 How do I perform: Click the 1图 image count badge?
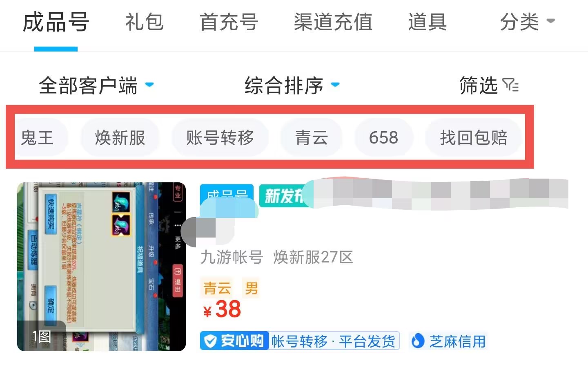[41, 336]
